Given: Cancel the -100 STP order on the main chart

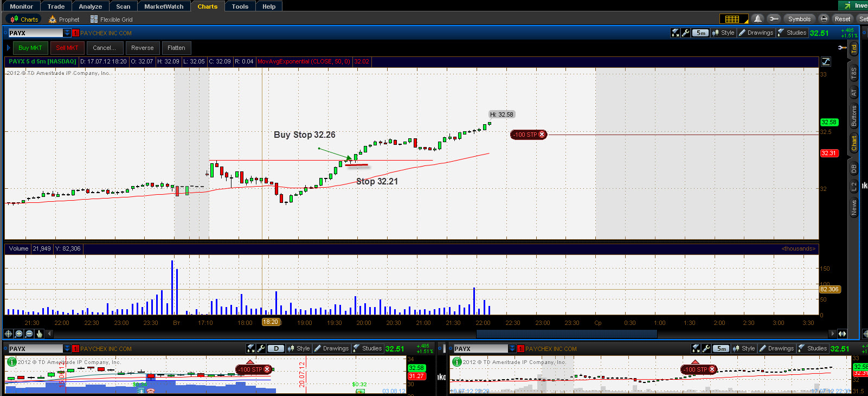Looking at the screenshot, I should [x=542, y=135].
